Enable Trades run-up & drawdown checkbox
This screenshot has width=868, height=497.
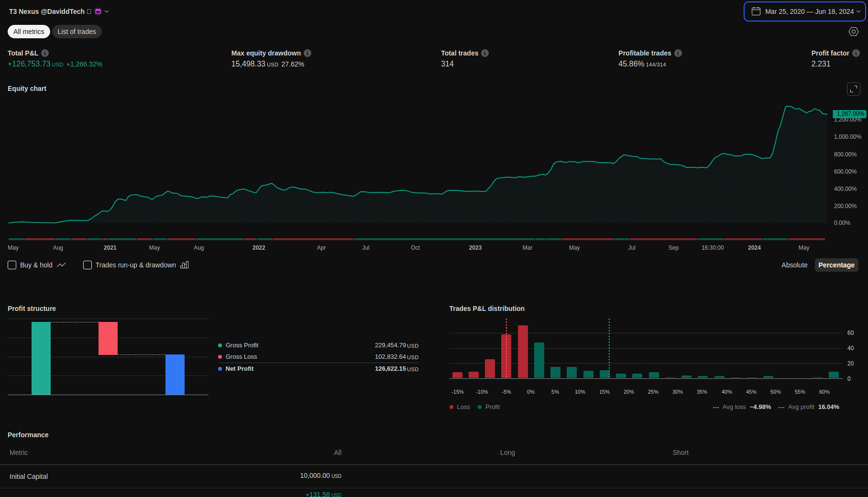[x=88, y=265]
